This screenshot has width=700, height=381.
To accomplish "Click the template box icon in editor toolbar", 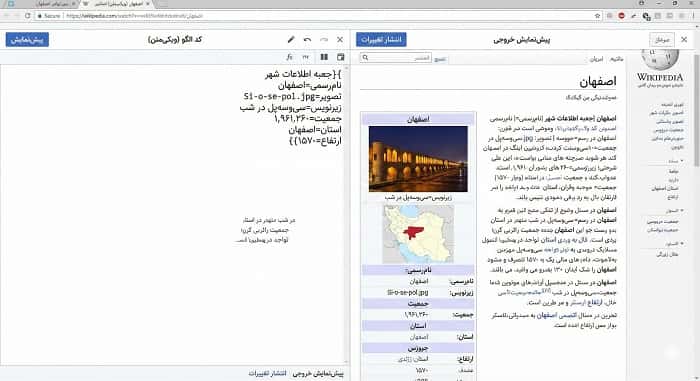I will point(341,57).
